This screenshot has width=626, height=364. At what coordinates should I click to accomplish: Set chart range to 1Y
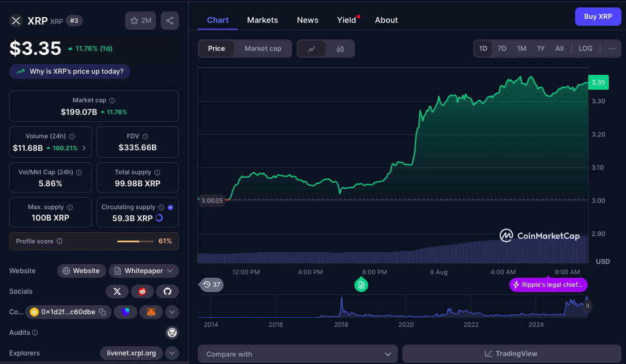tap(541, 49)
